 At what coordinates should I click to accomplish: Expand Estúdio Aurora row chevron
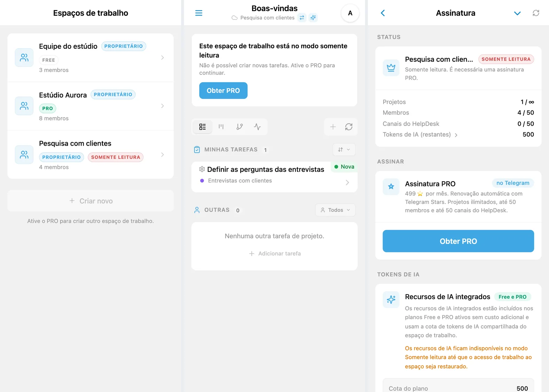coord(162,106)
